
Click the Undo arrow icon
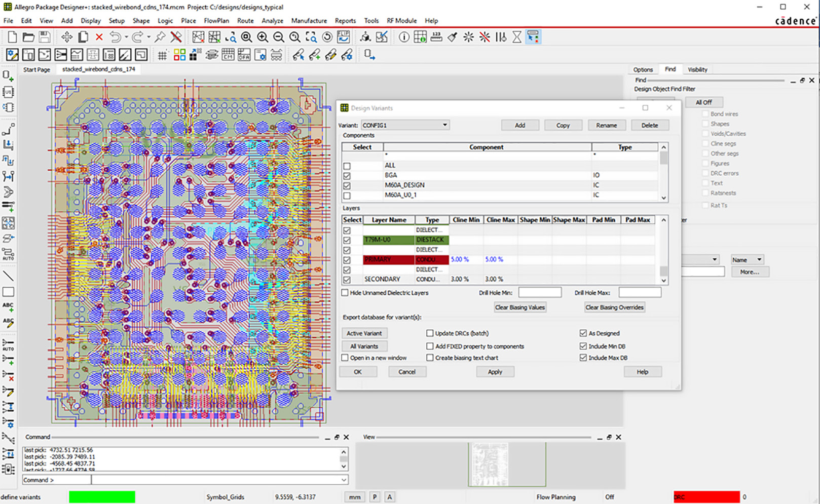tap(116, 37)
